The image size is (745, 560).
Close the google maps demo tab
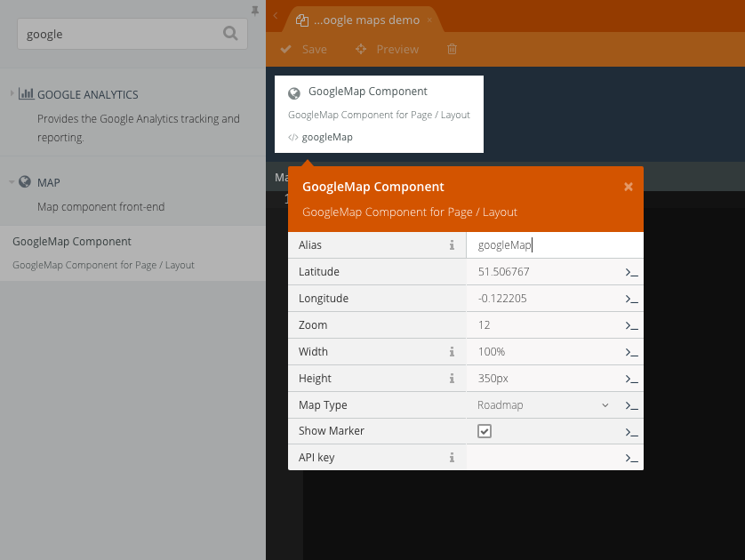pyautogui.click(x=429, y=20)
